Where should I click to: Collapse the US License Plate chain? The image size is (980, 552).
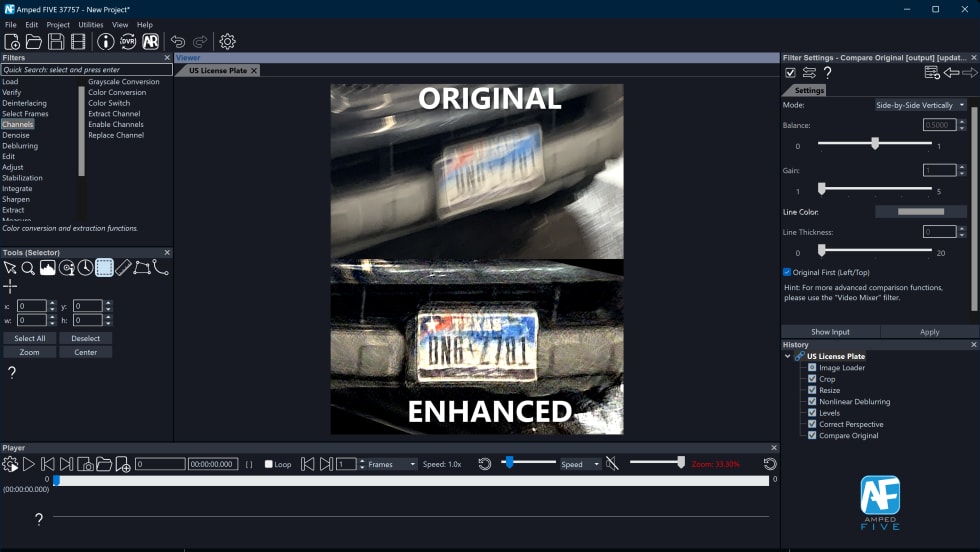(x=788, y=356)
